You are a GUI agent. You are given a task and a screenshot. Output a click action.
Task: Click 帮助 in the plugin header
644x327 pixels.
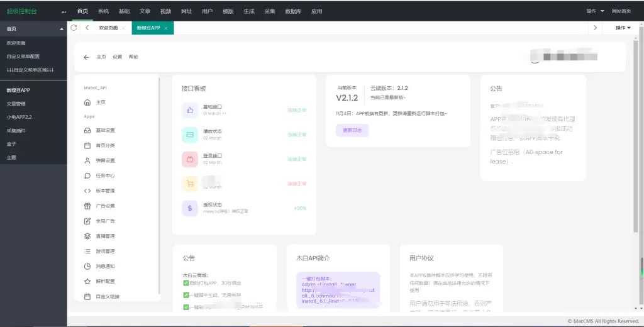133,57
